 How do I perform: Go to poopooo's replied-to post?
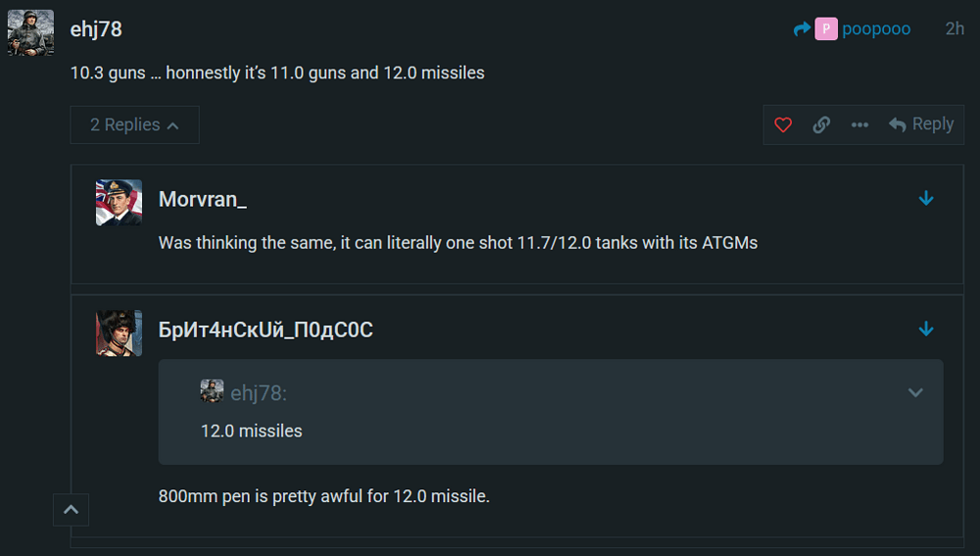pos(875,29)
